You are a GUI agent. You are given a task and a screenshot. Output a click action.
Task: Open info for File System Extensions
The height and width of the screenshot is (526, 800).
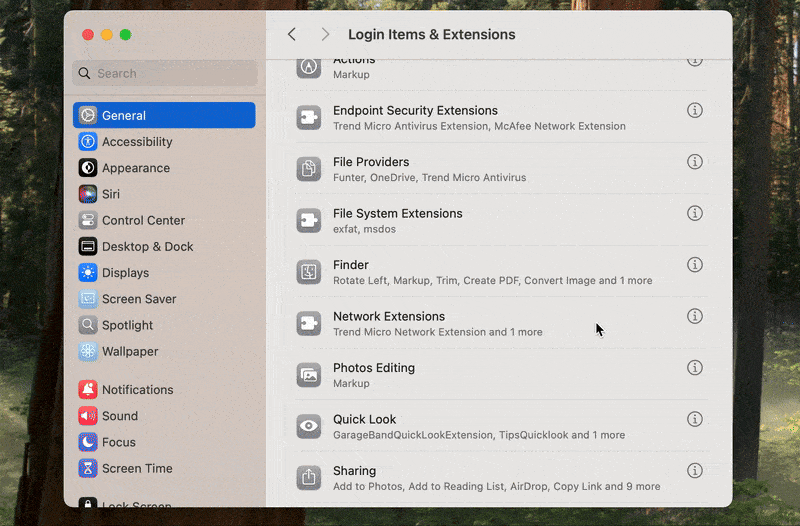click(694, 213)
